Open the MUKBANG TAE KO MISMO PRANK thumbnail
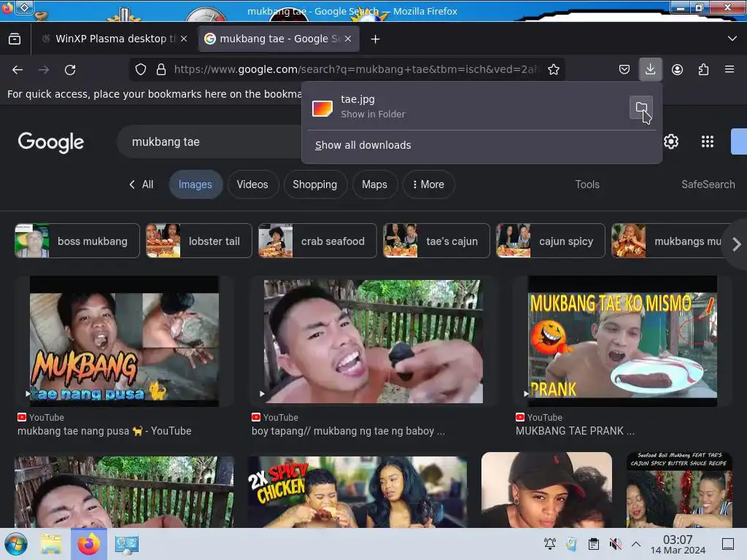This screenshot has width=747, height=560. click(x=622, y=341)
